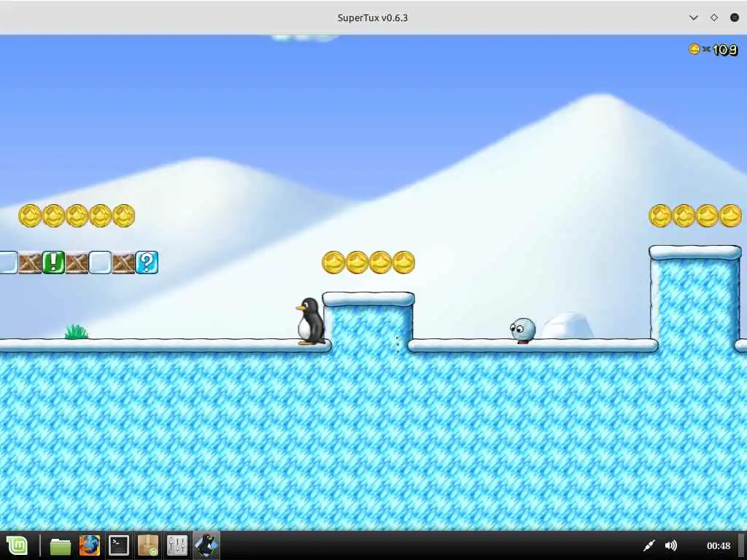The width and height of the screenshot is (747, 560).
Task: Open the Files folder from the taskbar
Action: click(60, 546)
